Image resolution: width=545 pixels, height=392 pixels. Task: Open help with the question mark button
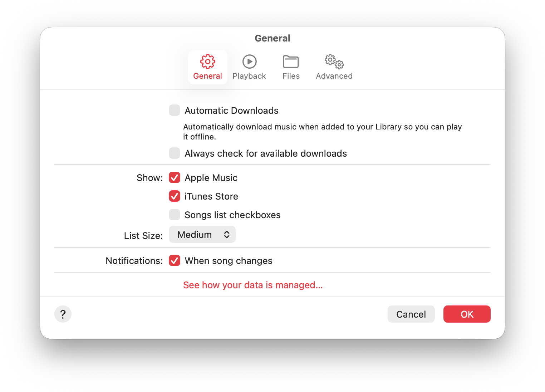[63, 314]
